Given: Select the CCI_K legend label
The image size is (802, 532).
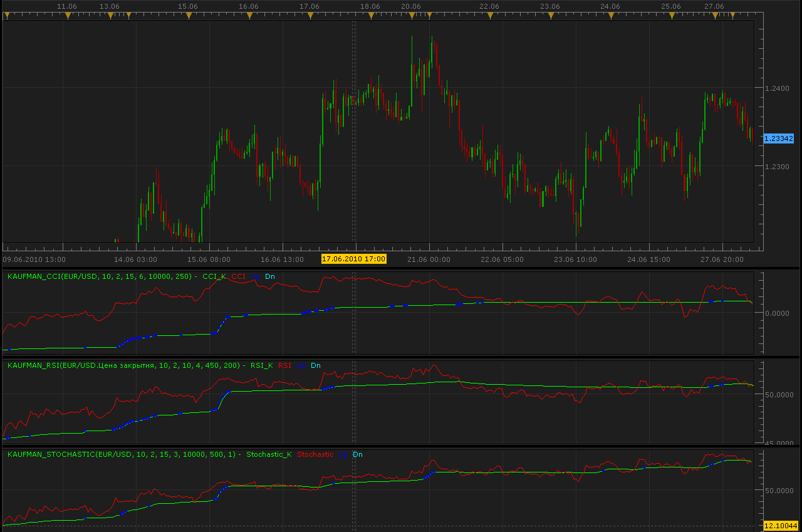Looking at the screenshot, I should [214, 276].
